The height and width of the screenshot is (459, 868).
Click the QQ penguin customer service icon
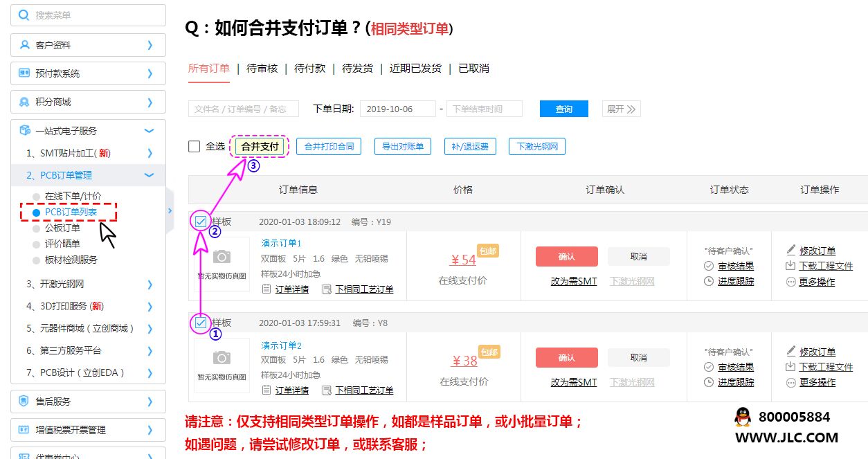tap(743, 417)
